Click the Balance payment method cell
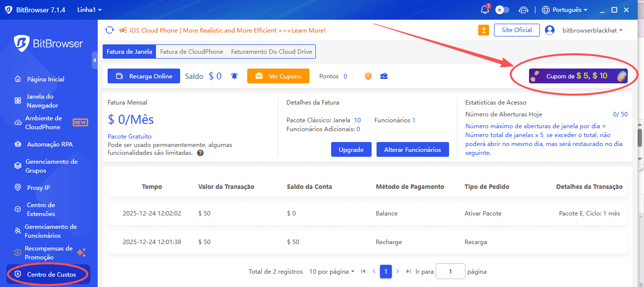The image size is (644, 287). (x=386, y=214)
